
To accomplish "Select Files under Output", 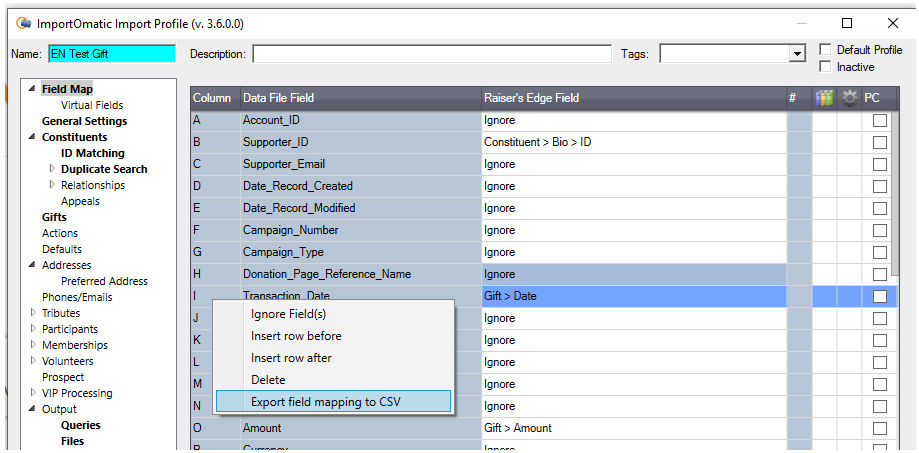I will [x=72, y=441].
